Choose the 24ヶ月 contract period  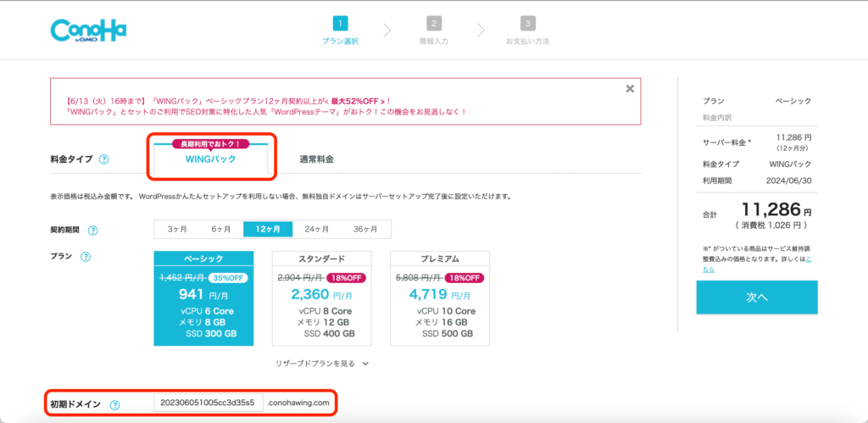pyautogui.click(x=317, y=229)
